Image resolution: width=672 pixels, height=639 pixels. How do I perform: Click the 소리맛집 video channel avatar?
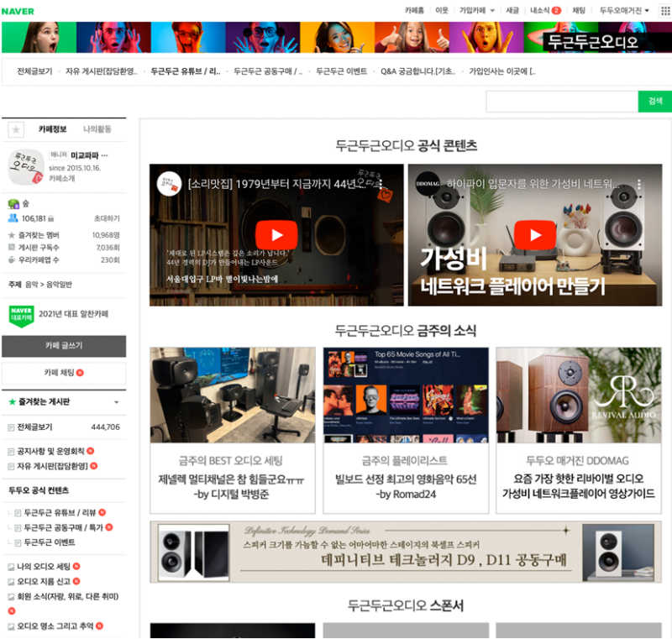pos(170,184)
